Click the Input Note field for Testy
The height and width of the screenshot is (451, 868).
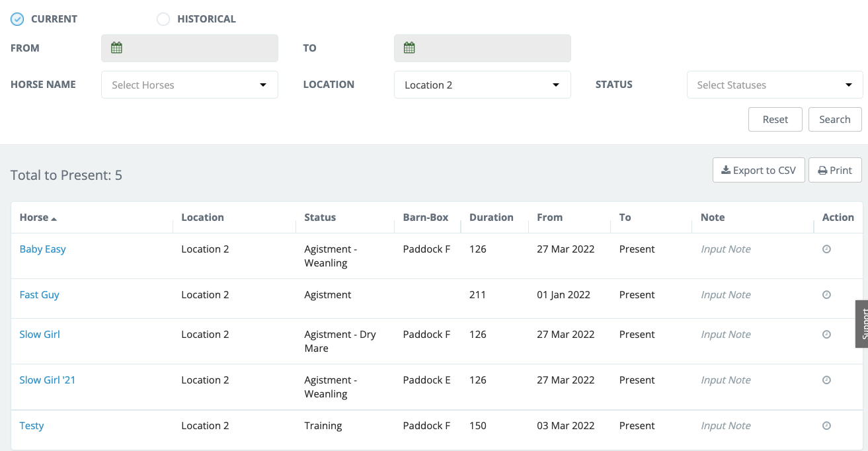[726, 426]
